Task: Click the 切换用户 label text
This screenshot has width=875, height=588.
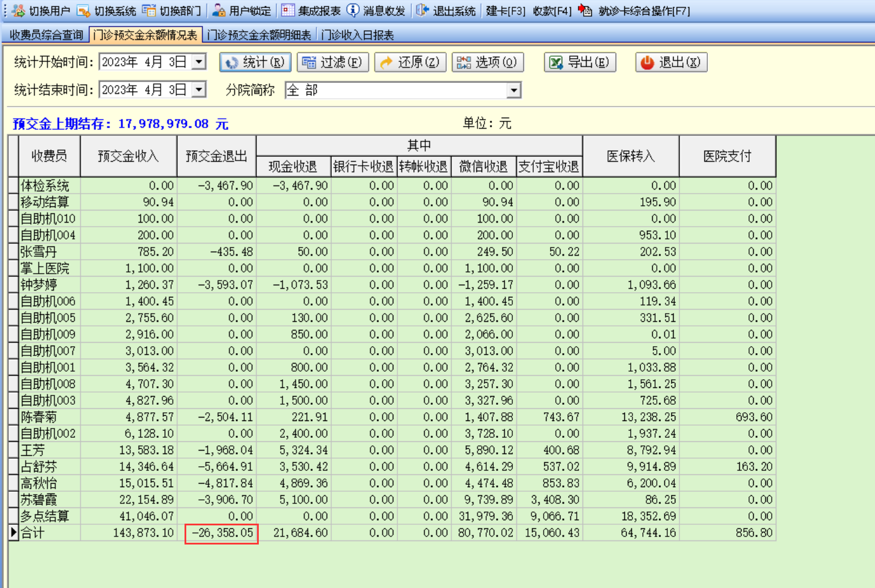Action: tap(49, 11)
